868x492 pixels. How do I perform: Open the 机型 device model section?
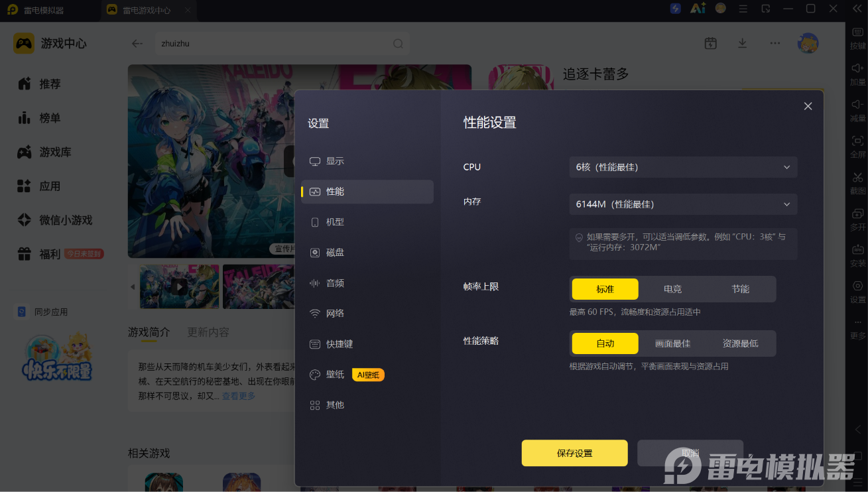pos(367,222)
